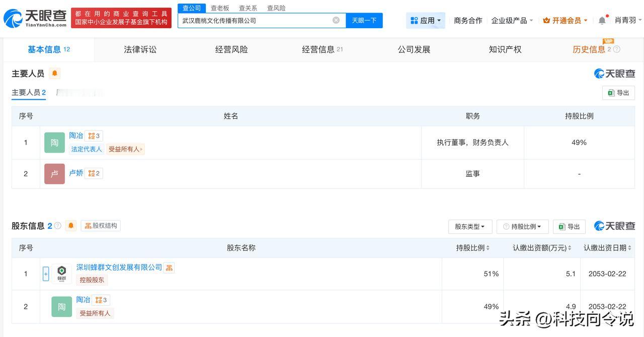Sort by the 认缴出资额(万元) column sort arrows
This screenshot has height=337, width=644.
tap(570, 248)
